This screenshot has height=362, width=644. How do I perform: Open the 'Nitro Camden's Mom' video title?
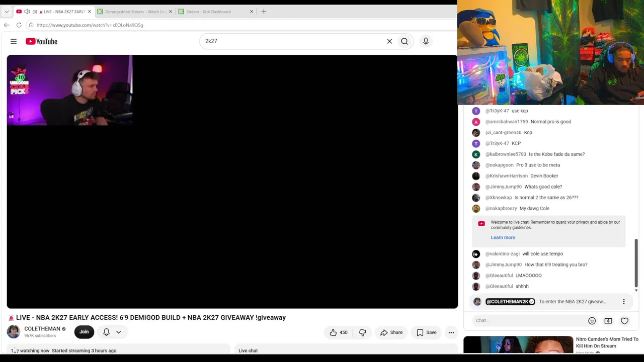[x=607, y=342]
